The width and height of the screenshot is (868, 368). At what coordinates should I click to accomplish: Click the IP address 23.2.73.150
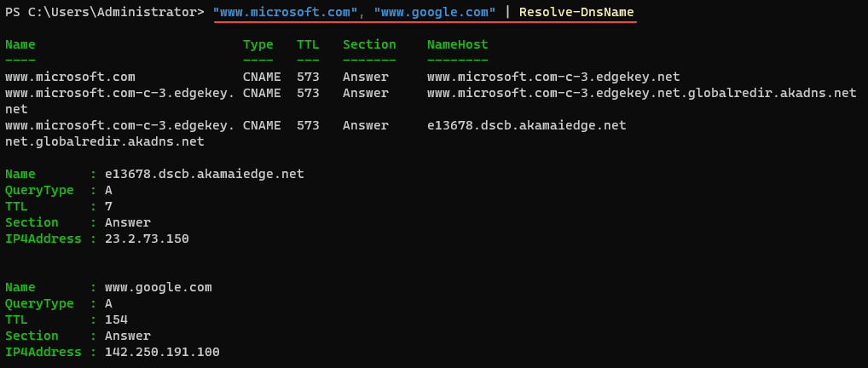pos(147,239)
